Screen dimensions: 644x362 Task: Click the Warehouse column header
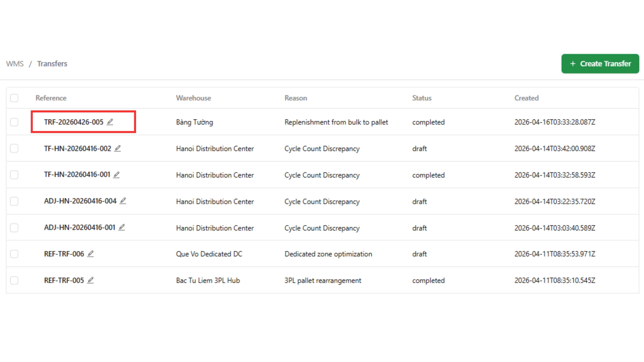193,98
